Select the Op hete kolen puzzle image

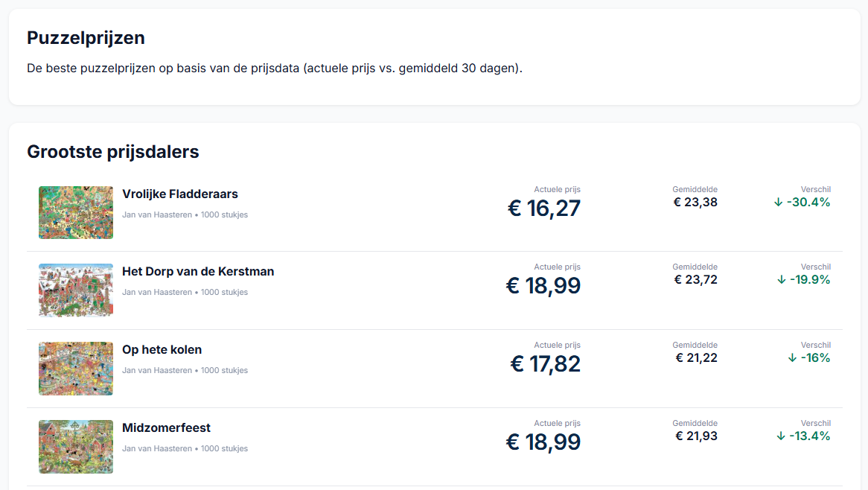[x=76, y=369]
